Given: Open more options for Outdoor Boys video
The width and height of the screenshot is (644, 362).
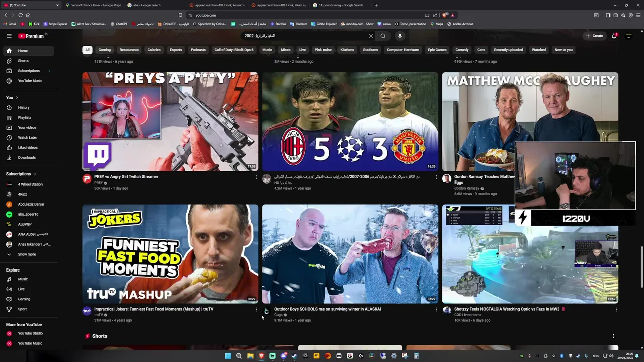Looking at the screenshot, I should tap(436, 309).
